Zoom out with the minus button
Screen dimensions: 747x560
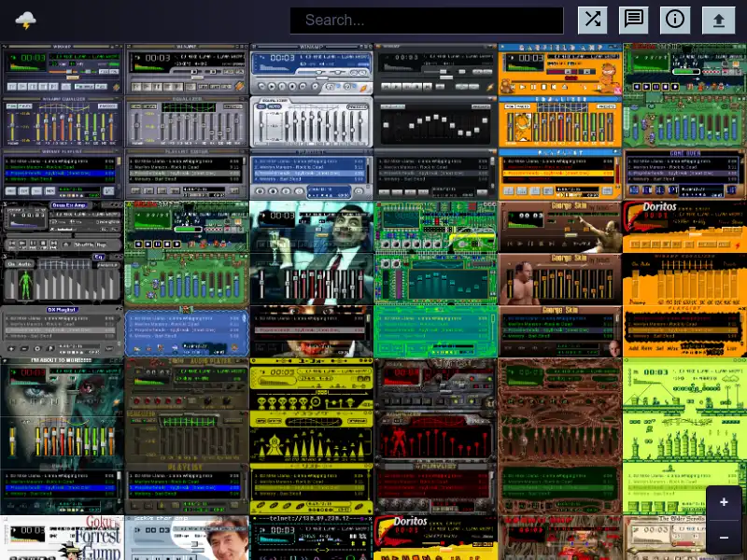coord(724,538)
